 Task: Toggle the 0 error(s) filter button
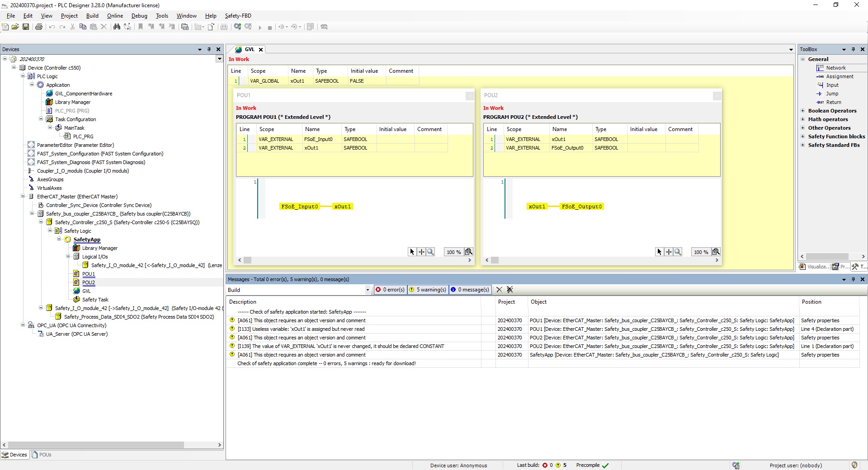point(390,290)
